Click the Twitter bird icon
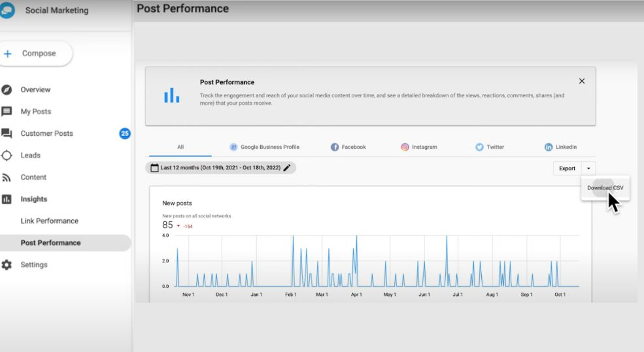The image size is (644, 352). pyautogui.click(x=479, y=147)
